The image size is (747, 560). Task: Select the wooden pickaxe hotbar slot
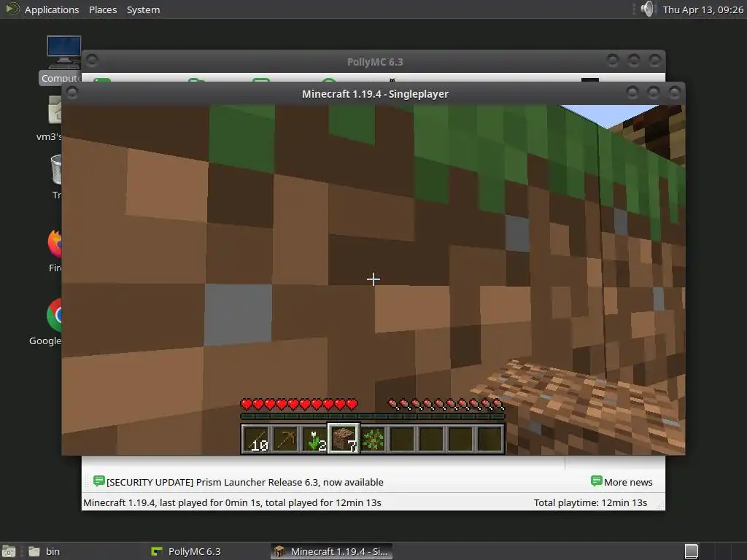pyautogui.click(x=285, y=438)
